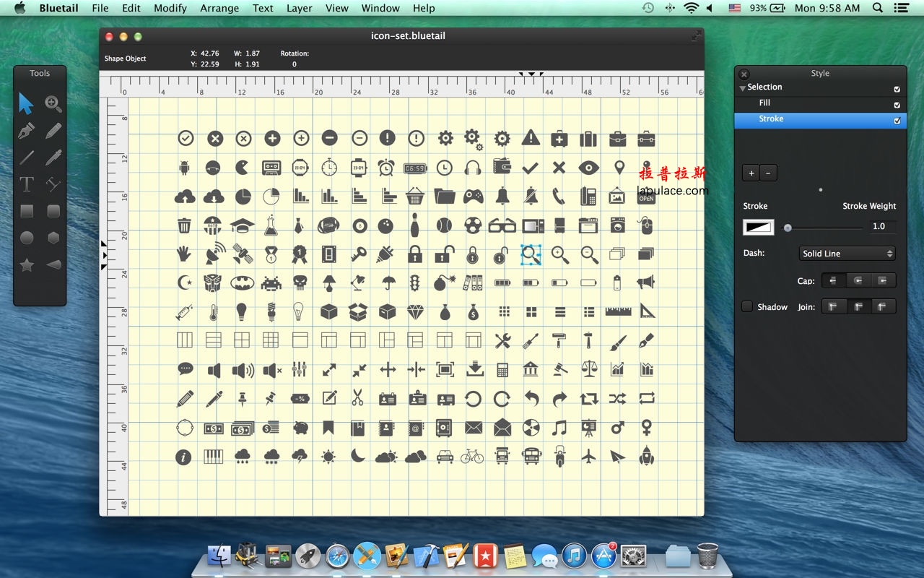Select the scissors icon on the canvas

point(358,397)
